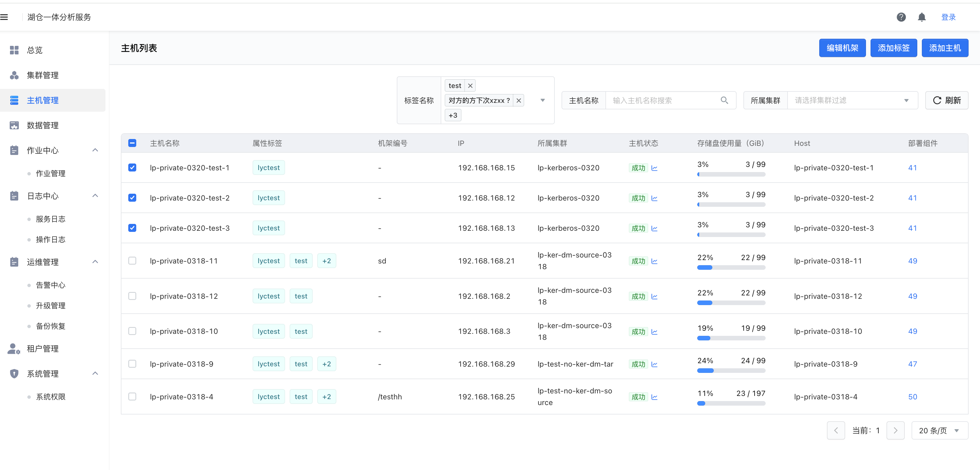
Task: Collapse the 作业中心 menu chevron
Action: click(95, 150)
